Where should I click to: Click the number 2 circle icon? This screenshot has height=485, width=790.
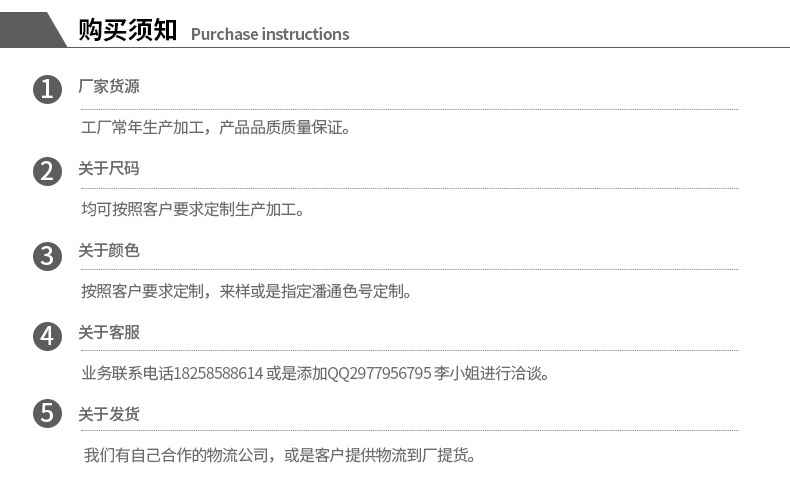click(x=47, y=172)
